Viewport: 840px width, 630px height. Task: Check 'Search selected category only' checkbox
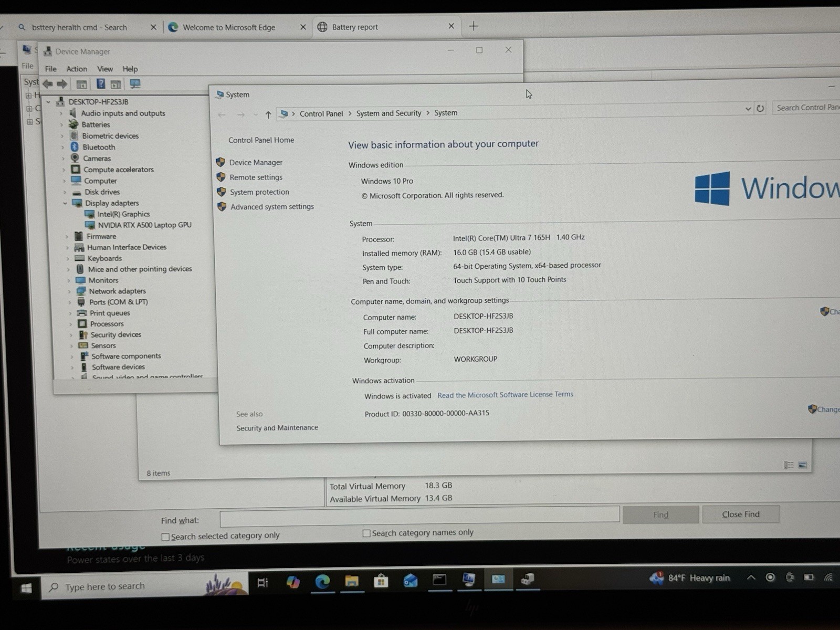click(165, 537)
